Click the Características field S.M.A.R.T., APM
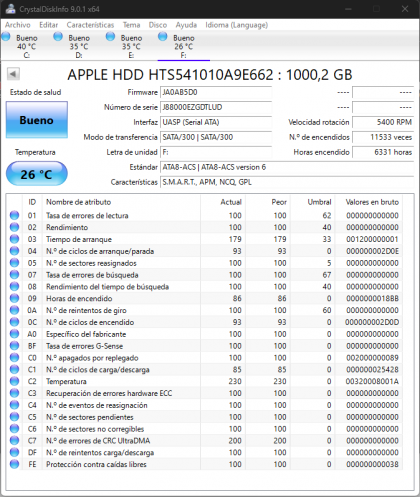The width and height of the screenshot is (420, 497). click(287, 182)
